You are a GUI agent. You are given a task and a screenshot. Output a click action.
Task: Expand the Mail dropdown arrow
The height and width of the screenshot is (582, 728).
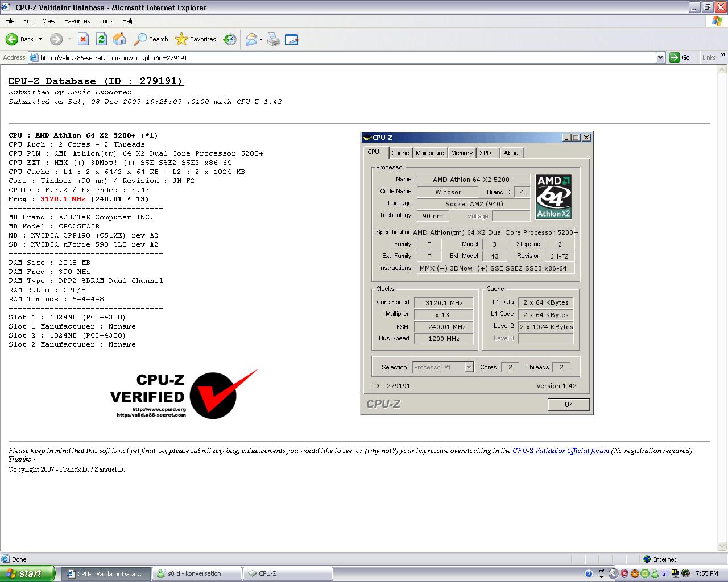point(260,39)
